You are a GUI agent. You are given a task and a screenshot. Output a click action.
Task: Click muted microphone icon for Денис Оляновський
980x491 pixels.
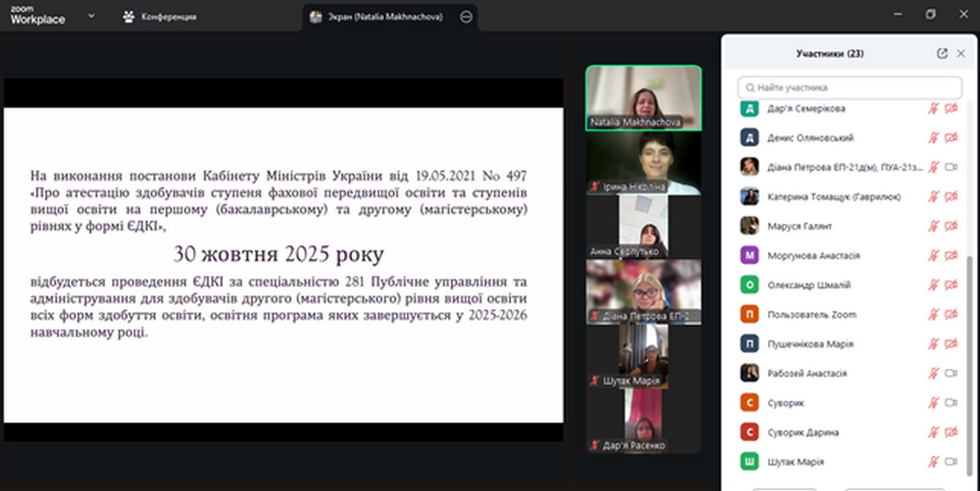point(933,138)
